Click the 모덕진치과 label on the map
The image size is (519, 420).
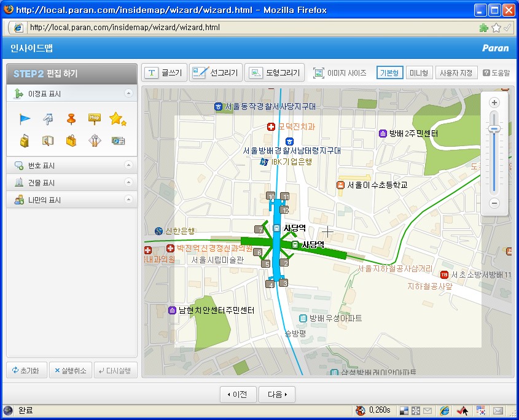point(296,126)
